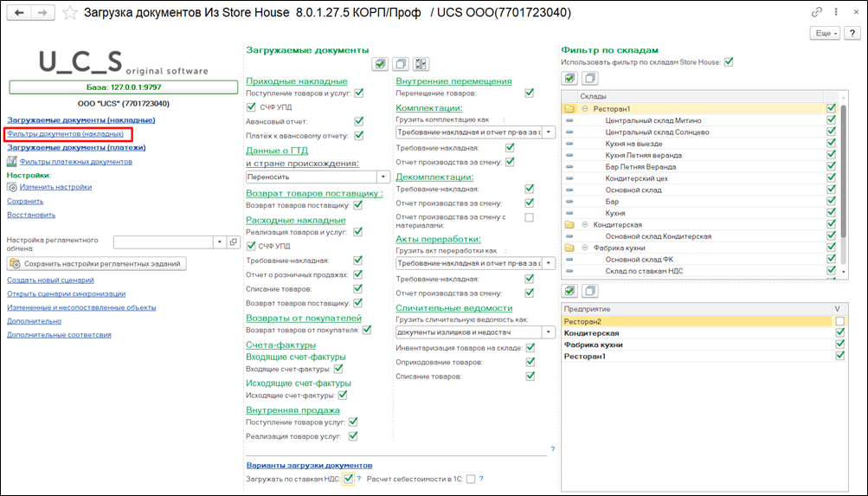Collapse the Ресторан1 warehouse tree node
Viewport: 868px width, 496px height.
(585, 109)
